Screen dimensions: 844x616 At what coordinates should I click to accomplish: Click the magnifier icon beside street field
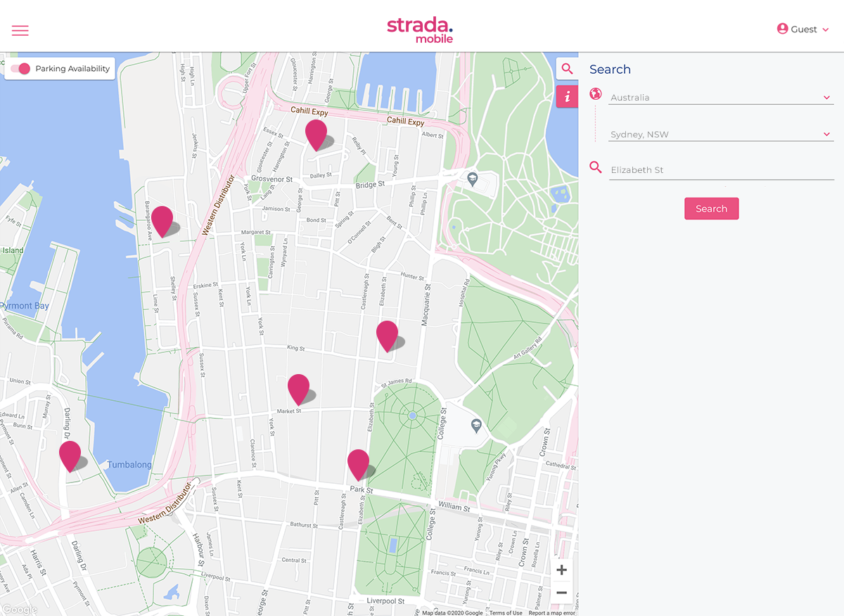[x=596, y=167]
